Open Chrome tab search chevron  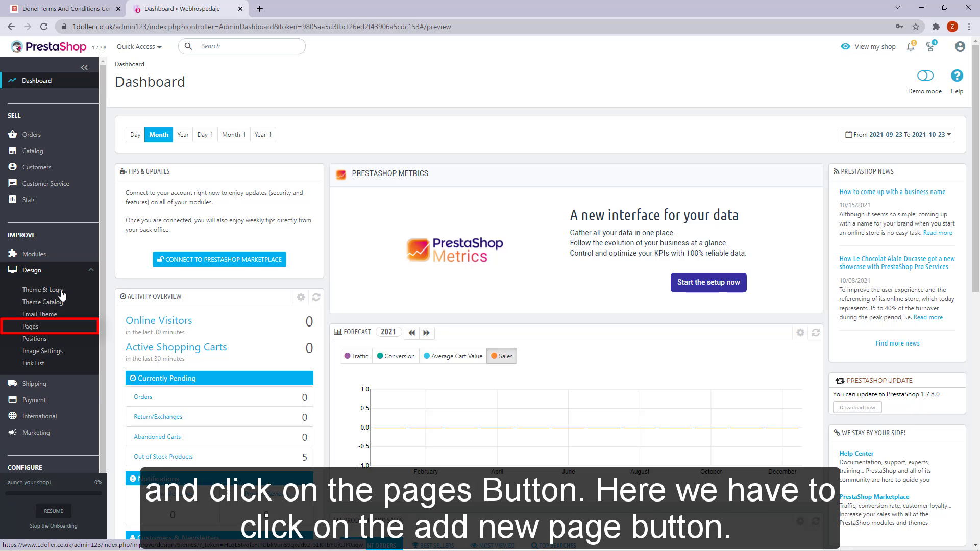(x=897, y=8)
